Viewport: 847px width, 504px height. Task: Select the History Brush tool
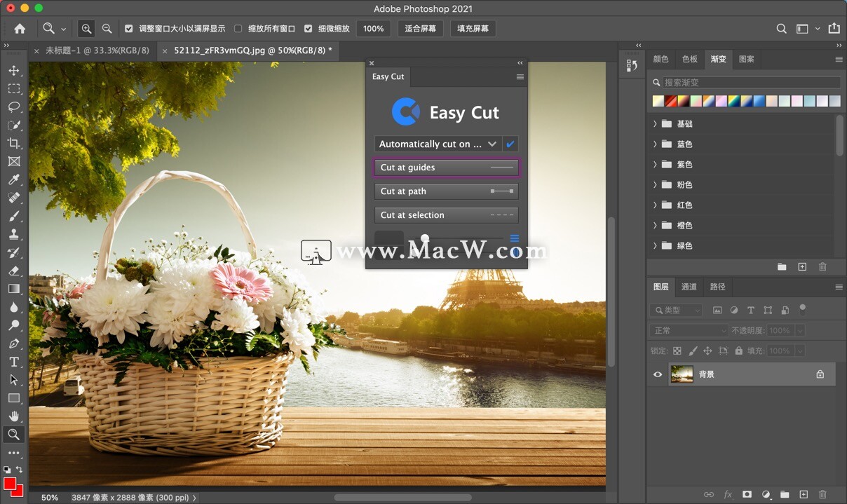14,253
